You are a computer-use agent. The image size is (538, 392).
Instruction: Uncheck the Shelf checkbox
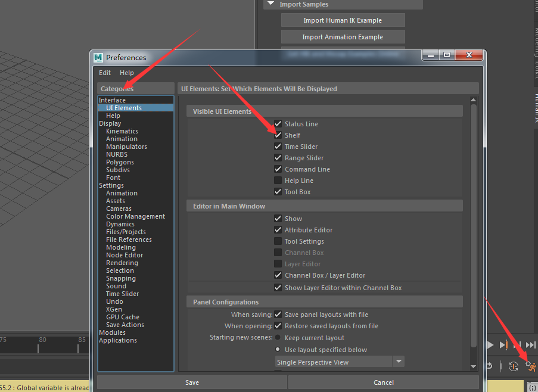click(x=278, y=135)
